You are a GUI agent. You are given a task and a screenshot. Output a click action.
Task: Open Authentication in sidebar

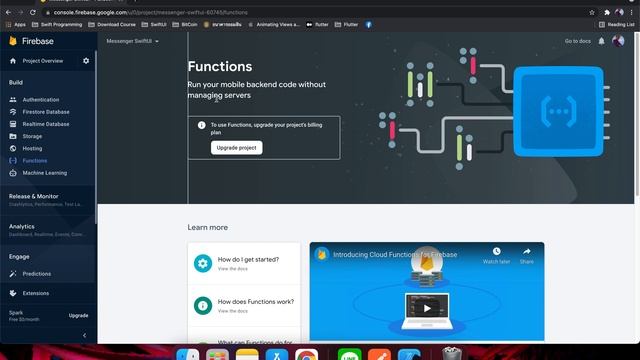[41, 100]
